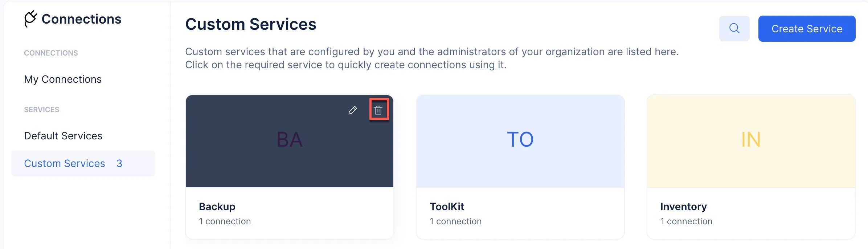868x249 pixels.
Task: Open the ToolKit service card thumbnail
Action: pyautogui.click(x=520, y=141)
